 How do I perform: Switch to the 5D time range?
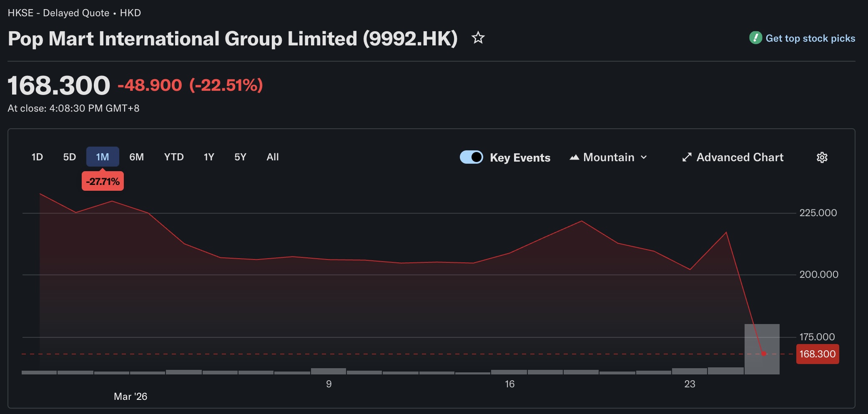pyautogui.click(x=69, y=157)
